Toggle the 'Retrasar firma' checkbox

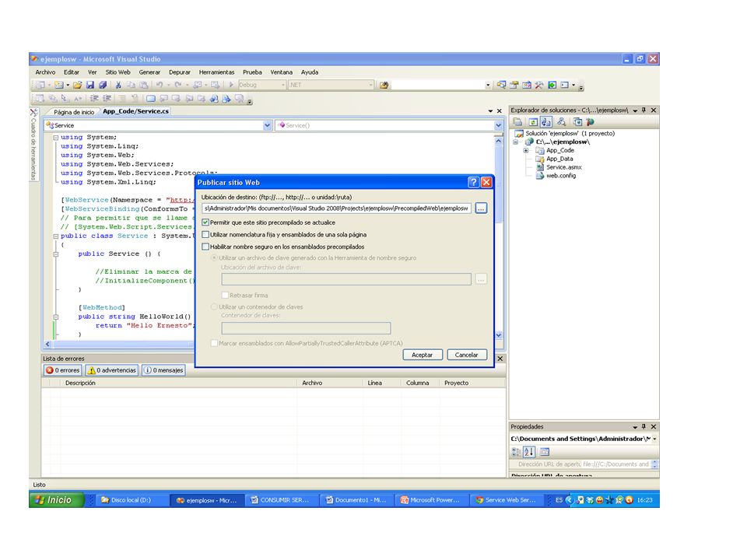(225, 296)
